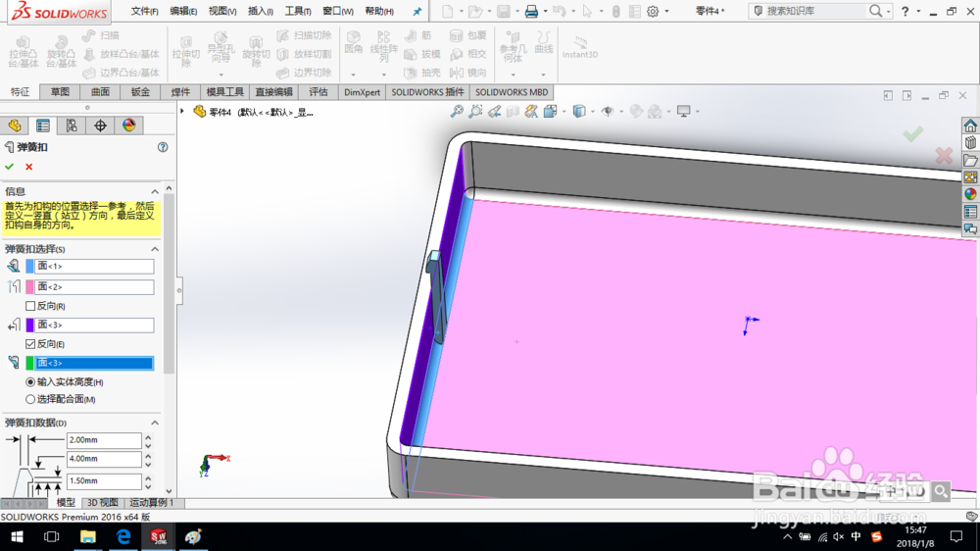Select 输入实体高度(H) radio button
Screen dimensions: 980x551
coord(30,381)
